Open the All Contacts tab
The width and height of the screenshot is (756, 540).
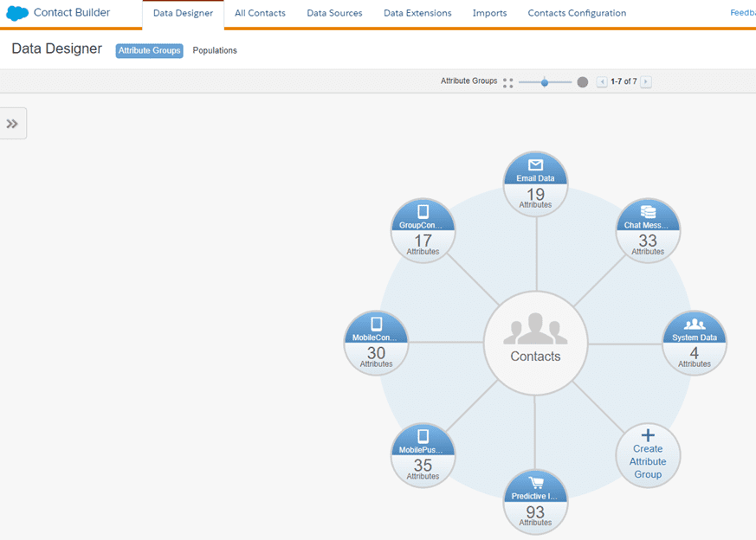click(260, 14)
